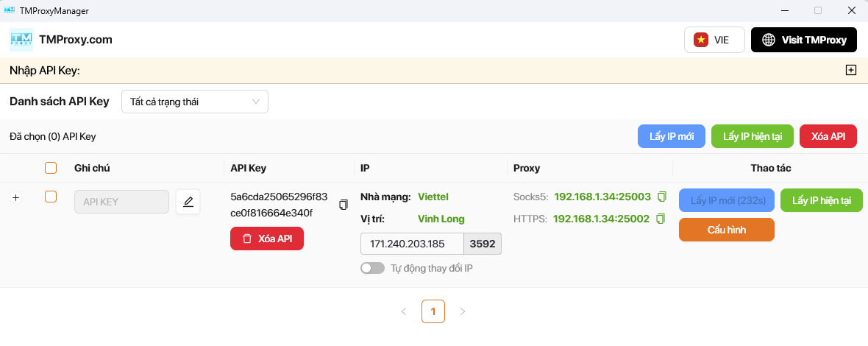Click the pencil edit note icon
Viewport: 868px width, 346px height.
[x=188, y=202]
